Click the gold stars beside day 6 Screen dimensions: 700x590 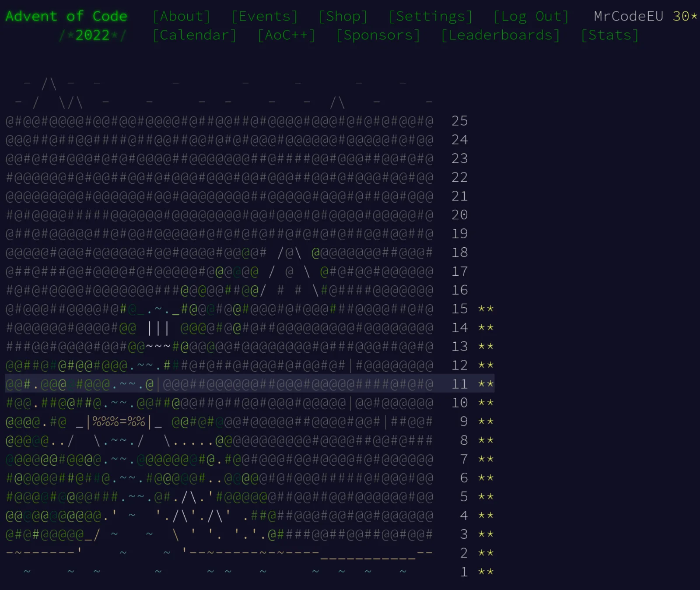[486, 478]
